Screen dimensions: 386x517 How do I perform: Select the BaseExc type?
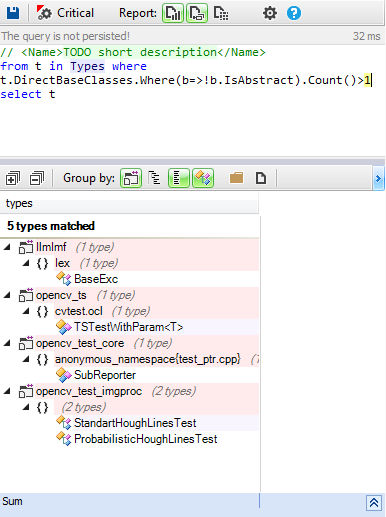point(96,279)
